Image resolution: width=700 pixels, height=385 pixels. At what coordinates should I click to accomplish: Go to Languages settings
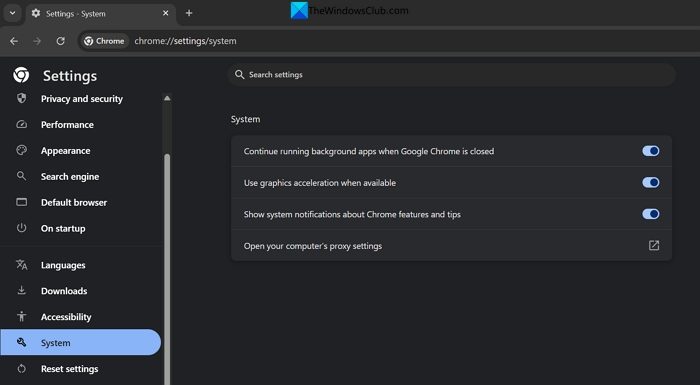[x=63, y=265]
